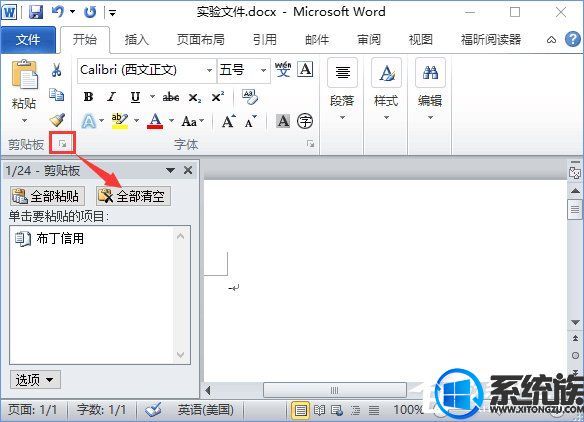This screenshot has width=584, height=422.
Task: Switch to the 引用 tab
Action: pyautogui.click(x=265, y=39)
